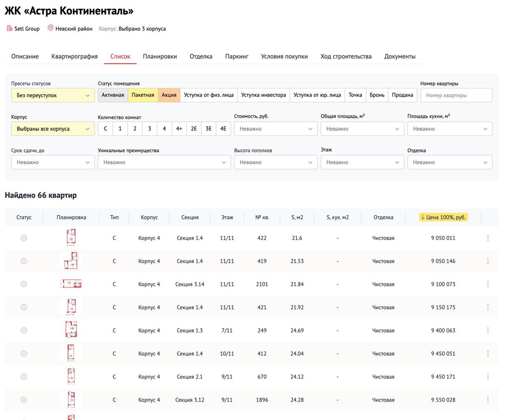Open floor plan thumbnail of apartment 1896
505x420 pixels.
(71, 399)
